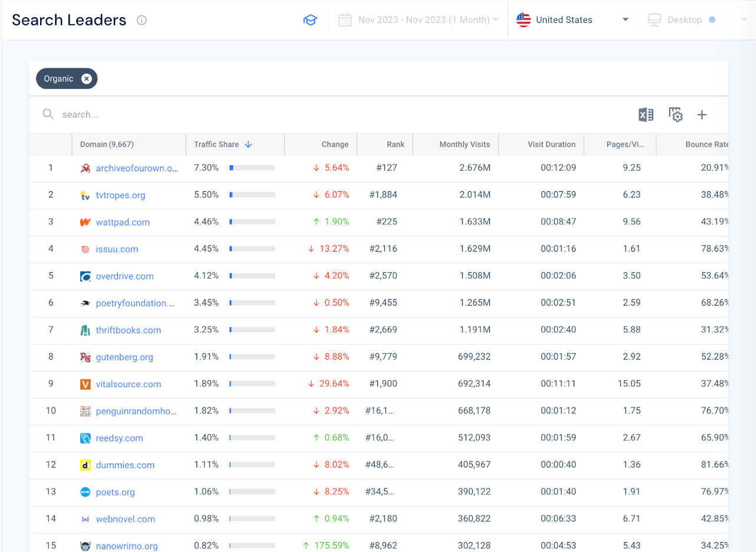Click the info icon beside Search Leaders
This screenshot has height=552, width=756.
click(142, 20)
